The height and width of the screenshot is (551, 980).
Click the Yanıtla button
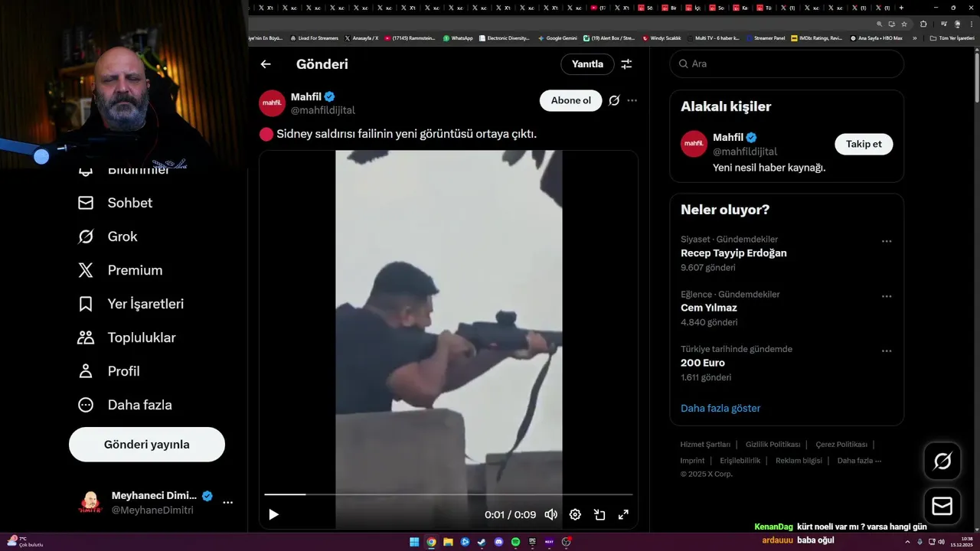[x=587, y=64]
